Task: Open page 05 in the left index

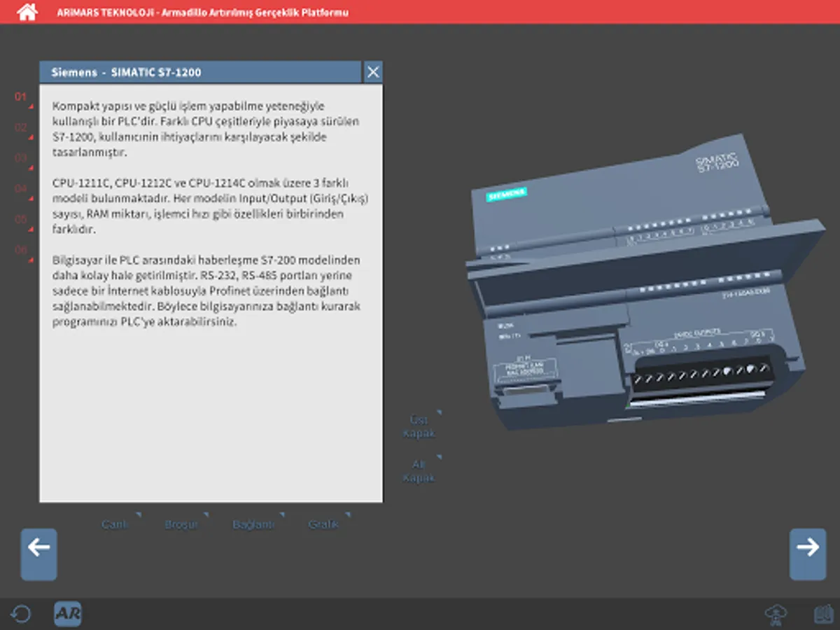Action: 21,219
